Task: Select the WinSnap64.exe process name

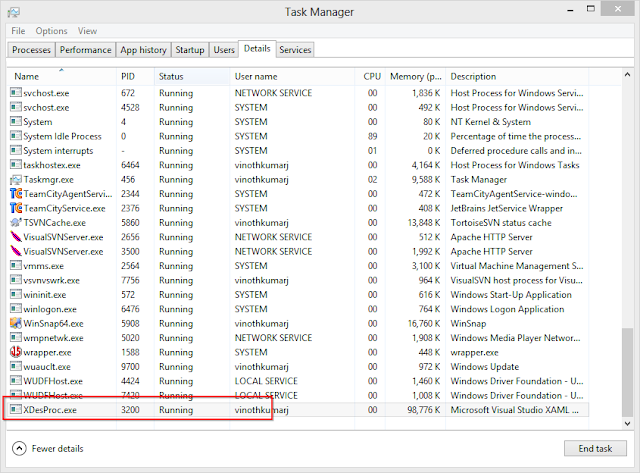Action: click(x=53, y=324)
